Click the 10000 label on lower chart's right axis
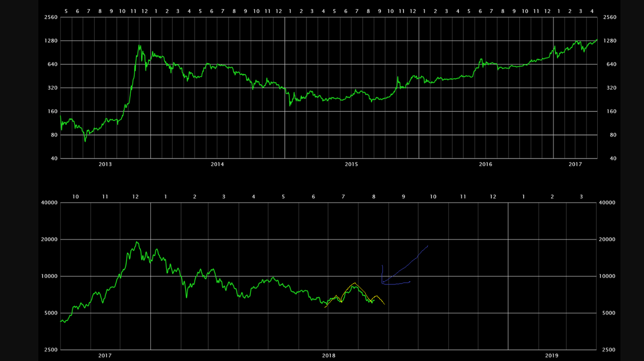The image size is (644, 361). point(608,276)
